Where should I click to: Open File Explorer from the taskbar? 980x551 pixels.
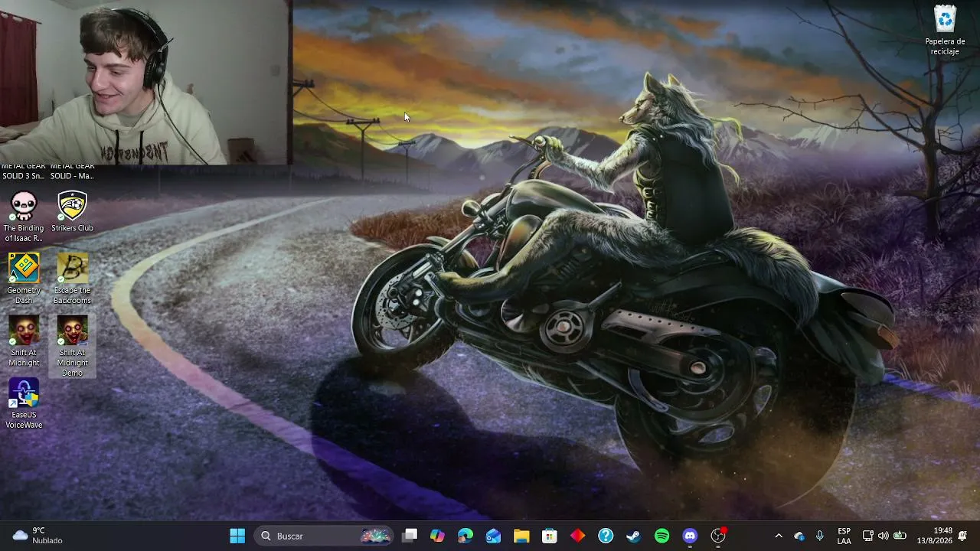click(x=521, y=536)
